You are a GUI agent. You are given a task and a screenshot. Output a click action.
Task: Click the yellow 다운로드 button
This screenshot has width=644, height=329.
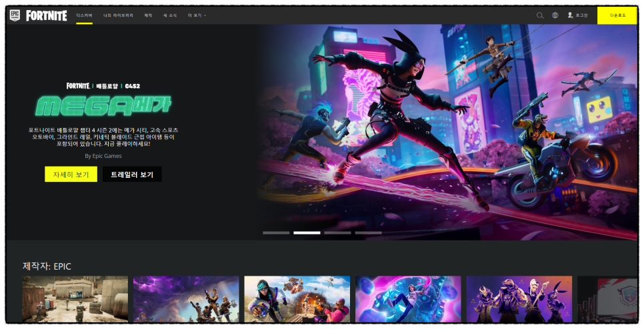[617, 15]
